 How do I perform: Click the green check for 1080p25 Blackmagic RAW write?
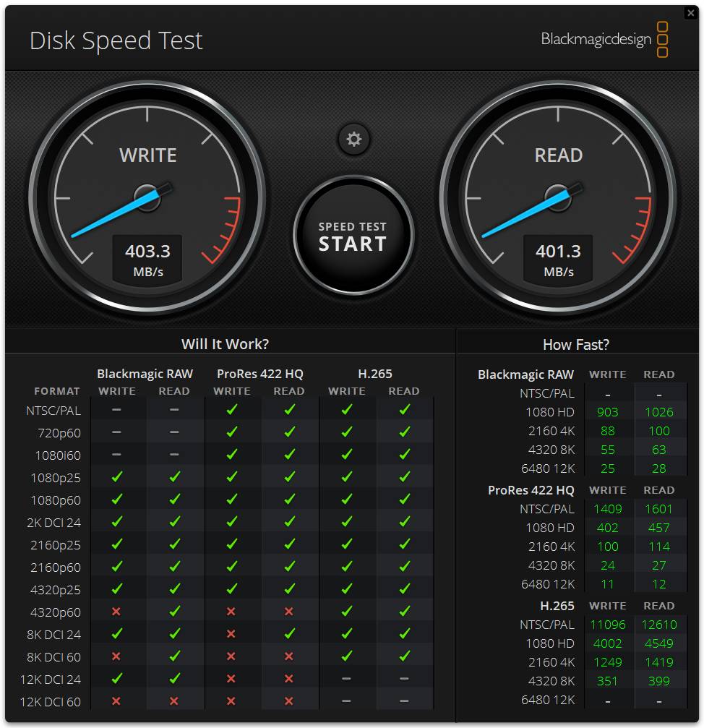point(117,477)
